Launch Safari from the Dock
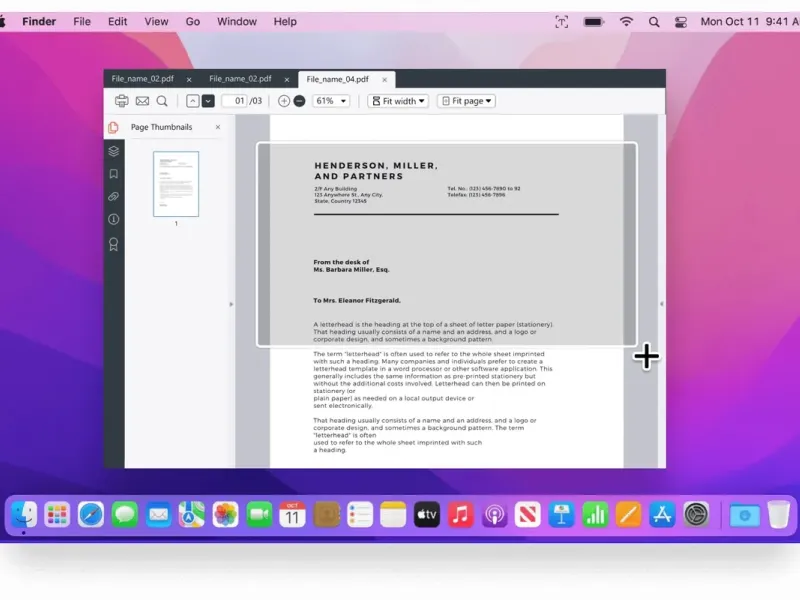This screenshot has width=800, height=600. pyautogui.click(x=91, y=514)
